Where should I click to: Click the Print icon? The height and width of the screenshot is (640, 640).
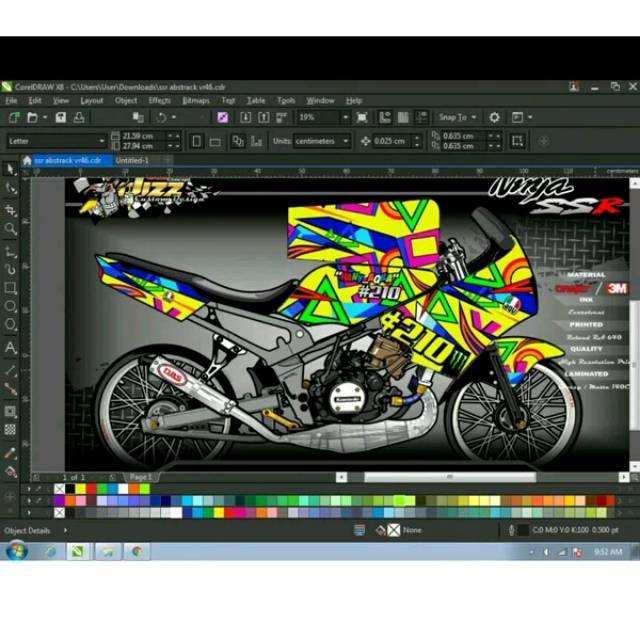click(x=79, y=118)
